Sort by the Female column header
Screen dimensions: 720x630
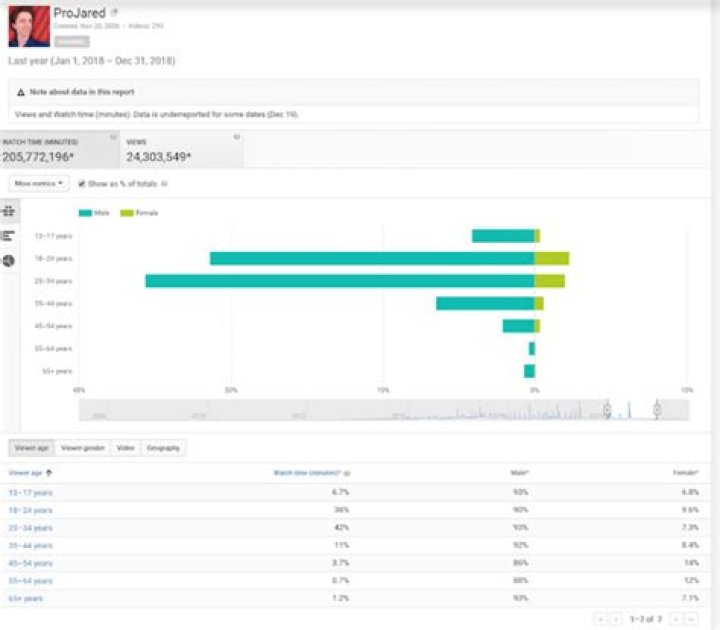686,472
